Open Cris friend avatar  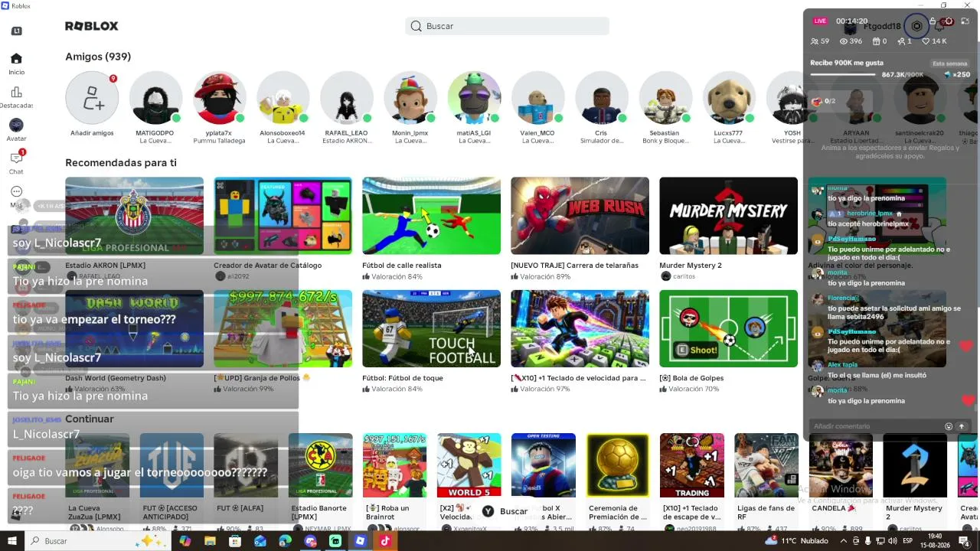click(601, 98)
